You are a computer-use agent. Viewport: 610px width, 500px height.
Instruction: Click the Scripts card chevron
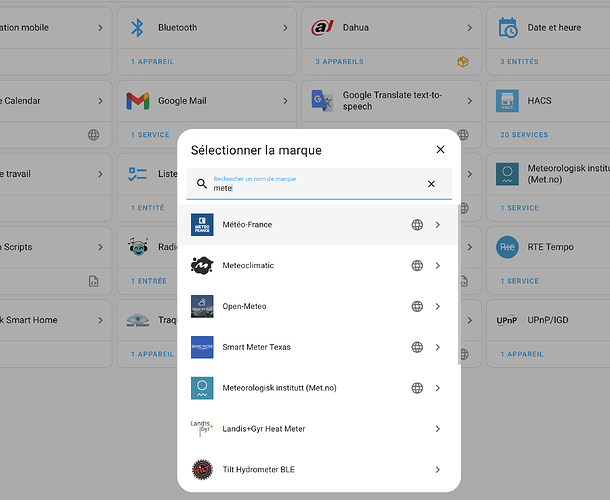click(x=100, y=247)
